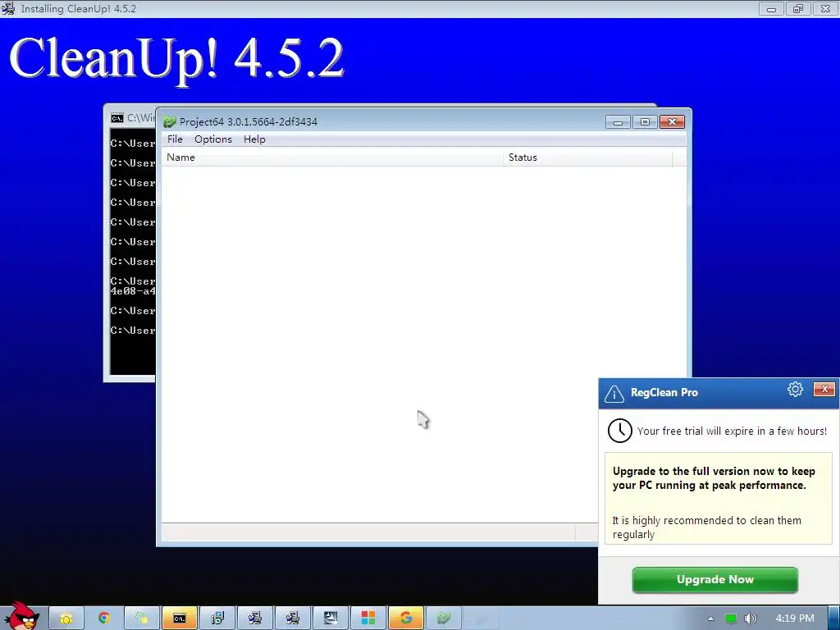Maximize the Project64 window
840x630 pixels.
[x=645, y=122]
